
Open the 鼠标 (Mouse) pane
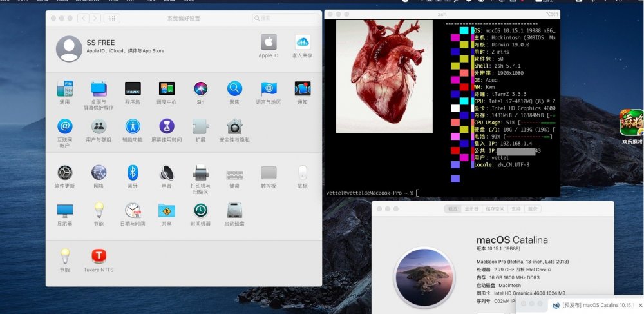302,173
